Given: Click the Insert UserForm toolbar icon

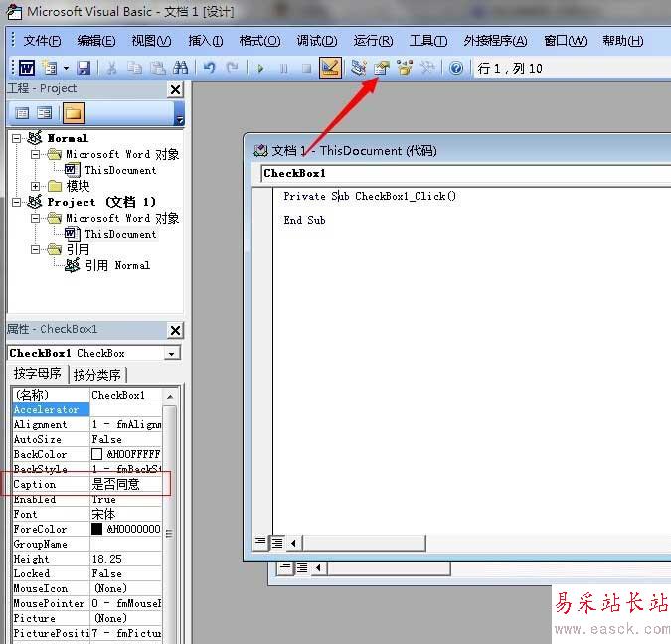Looking at the screenshot, I should click(x=50, y=68).
